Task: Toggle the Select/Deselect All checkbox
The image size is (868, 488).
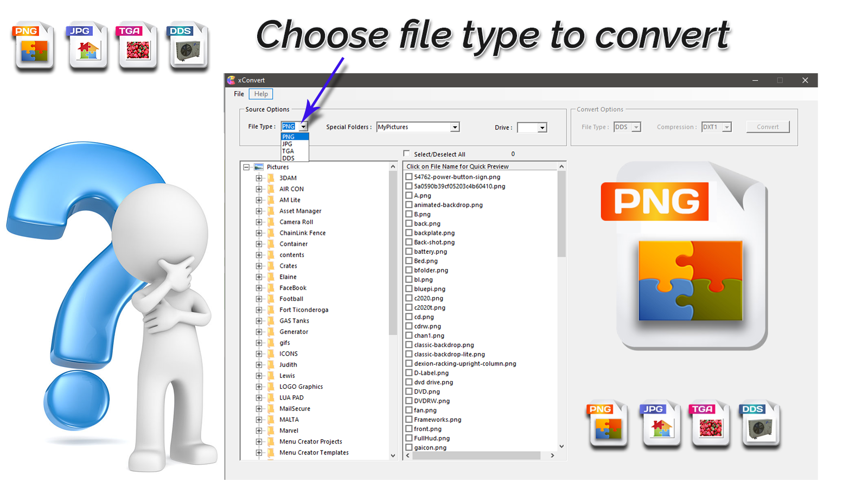Action: coord(406,154)
